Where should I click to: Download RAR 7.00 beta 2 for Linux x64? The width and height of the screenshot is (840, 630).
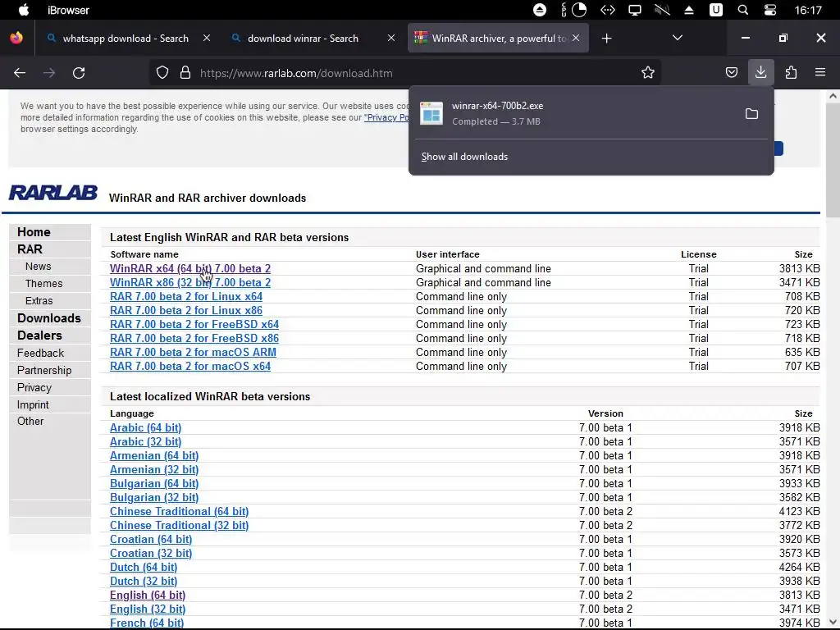[186, 296]
